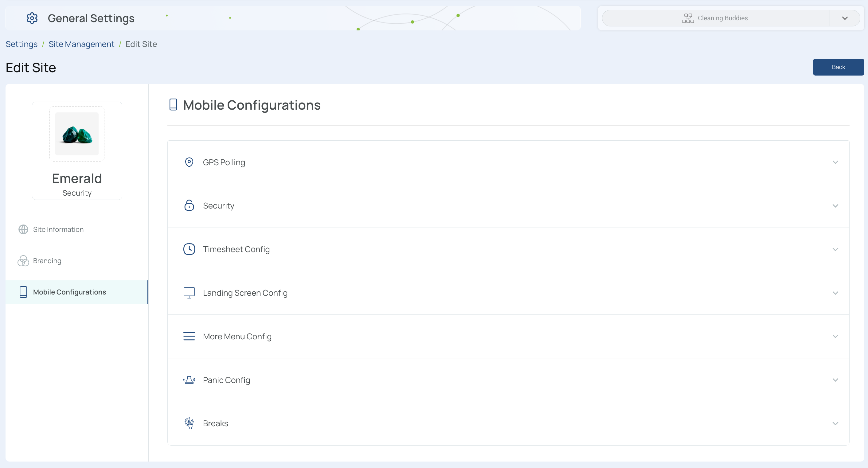Expand the More Menu Config chevron
Image resolution: width=868 pixels, height=468 pixels.
click(x=835, y=336)
